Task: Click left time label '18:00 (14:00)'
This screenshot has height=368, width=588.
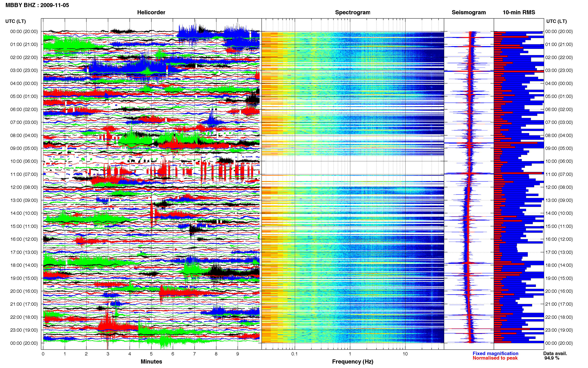Action: pyautogui.click(x=24, y=265)
